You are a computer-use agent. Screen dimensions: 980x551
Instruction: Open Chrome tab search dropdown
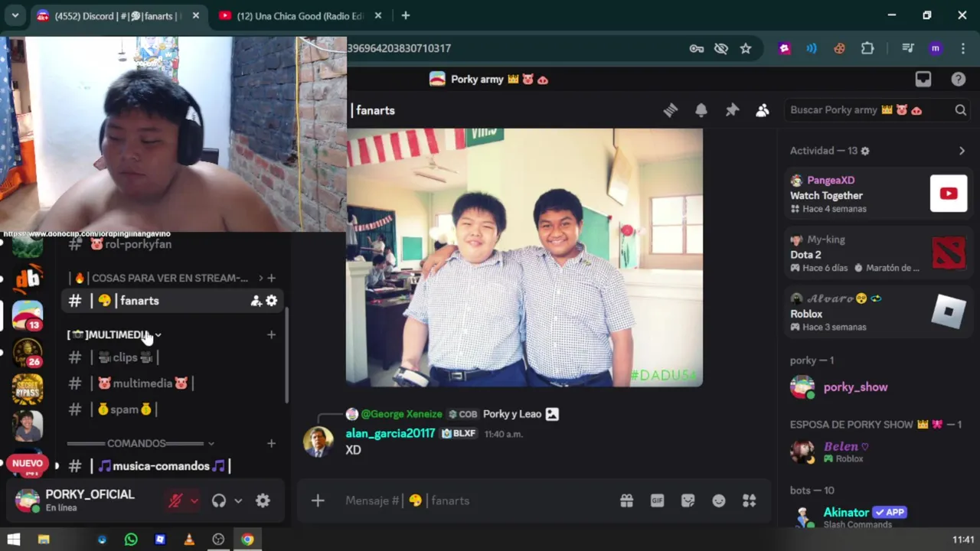click(x=15, y=15)
